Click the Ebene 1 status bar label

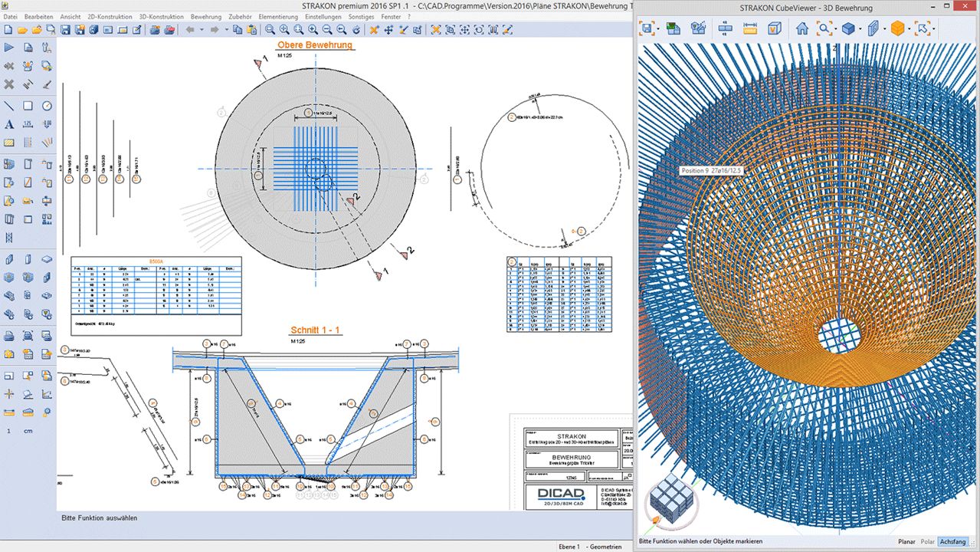[568, 547]
